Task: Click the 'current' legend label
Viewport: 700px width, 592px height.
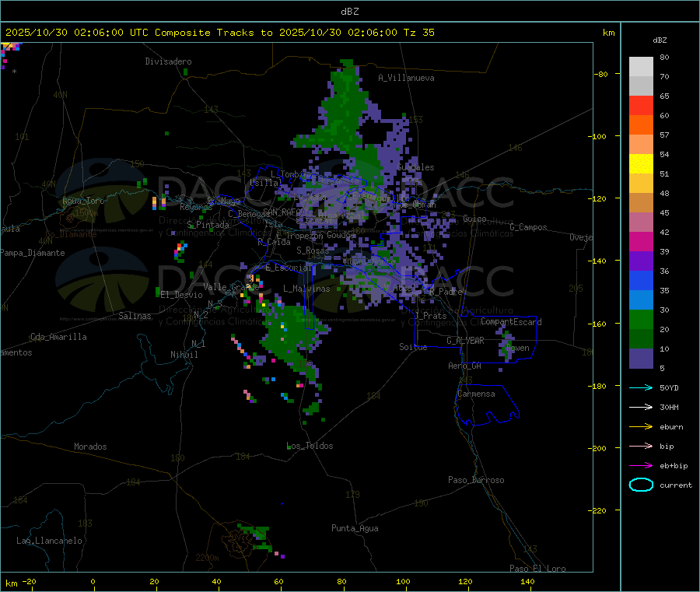Action: [676, 485]
